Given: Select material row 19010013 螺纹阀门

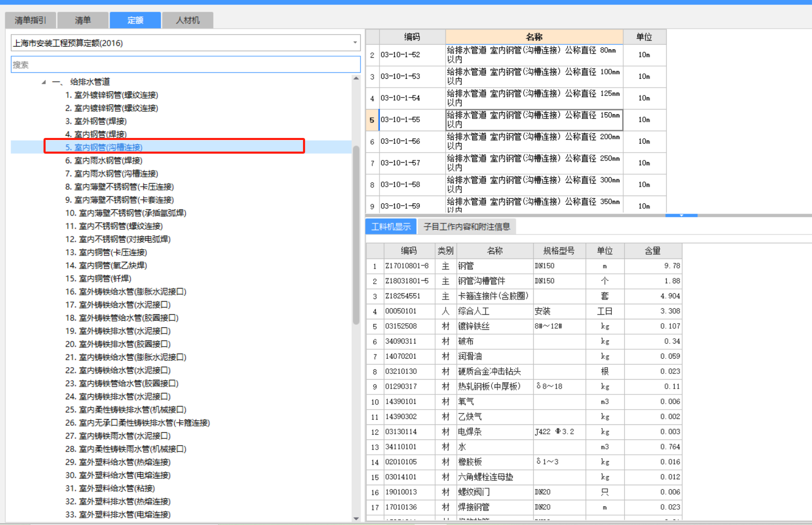Looking at the screenshot, I should (x=524, y=492).
